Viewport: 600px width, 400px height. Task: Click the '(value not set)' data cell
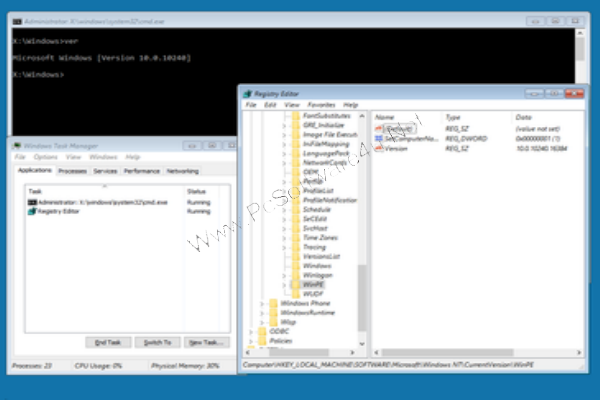tap(538, 129)
